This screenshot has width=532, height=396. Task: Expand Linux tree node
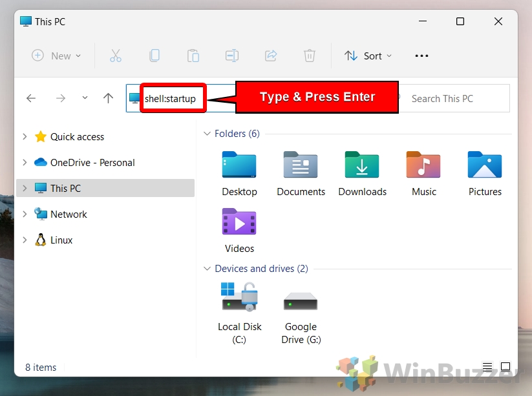[25, 240]
